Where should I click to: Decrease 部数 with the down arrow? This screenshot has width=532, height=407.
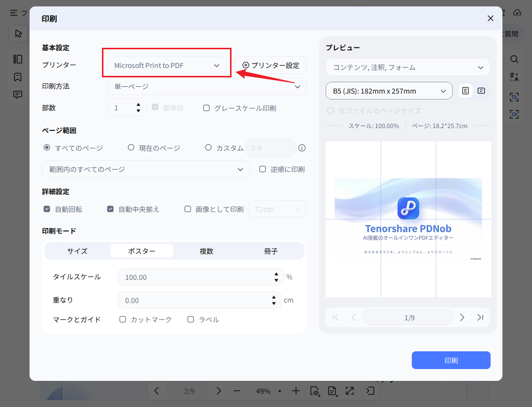pyautogui.click(x=138, y=111)
